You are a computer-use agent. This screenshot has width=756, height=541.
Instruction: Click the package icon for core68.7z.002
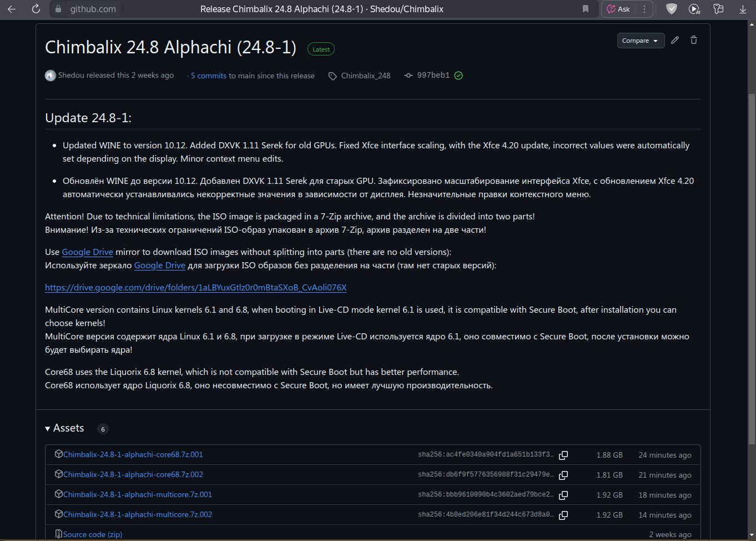58,474
